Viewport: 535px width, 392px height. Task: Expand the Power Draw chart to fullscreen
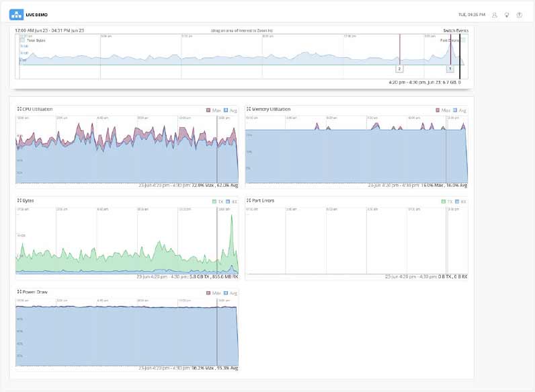(19, 292)
